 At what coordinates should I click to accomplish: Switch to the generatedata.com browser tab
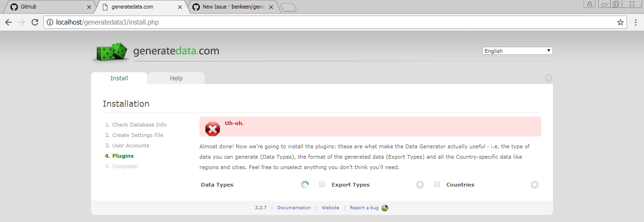pos(141,7)
